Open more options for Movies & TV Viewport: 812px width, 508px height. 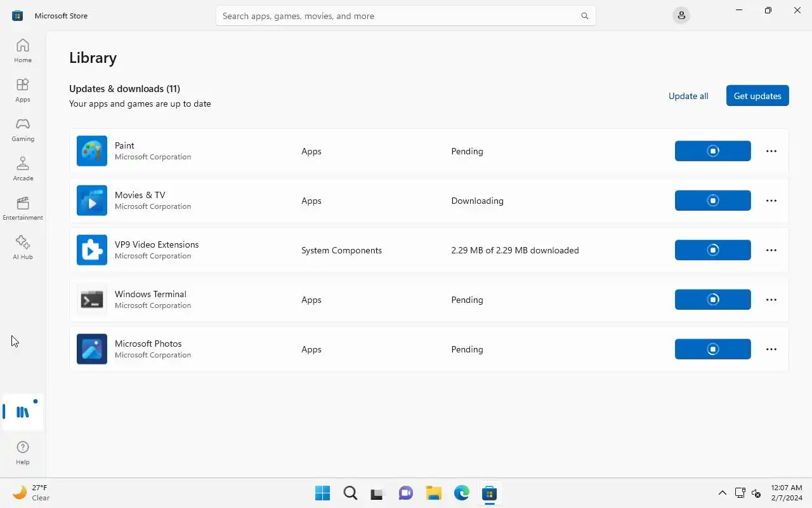(771, 201)
